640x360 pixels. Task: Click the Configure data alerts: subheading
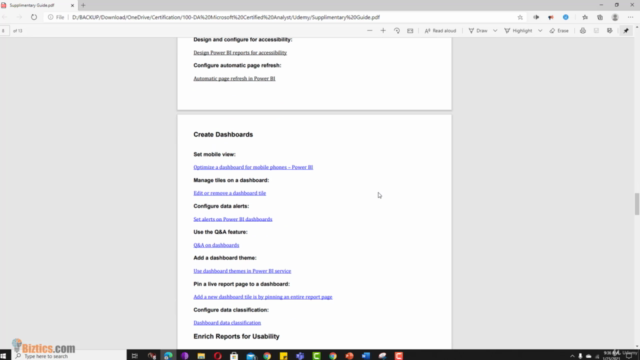[x=221, y=206]
